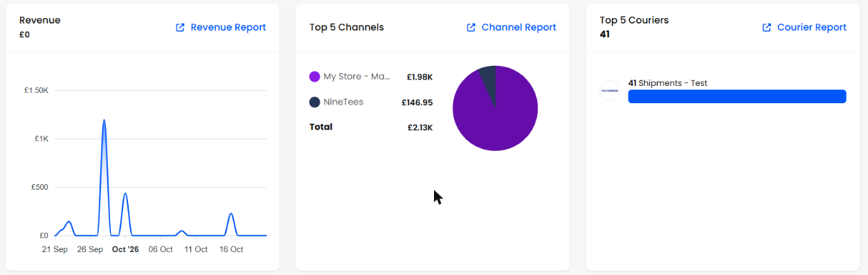Click the blue 41 Shipments progress bar
868x275 pixels.
point(737,96)
